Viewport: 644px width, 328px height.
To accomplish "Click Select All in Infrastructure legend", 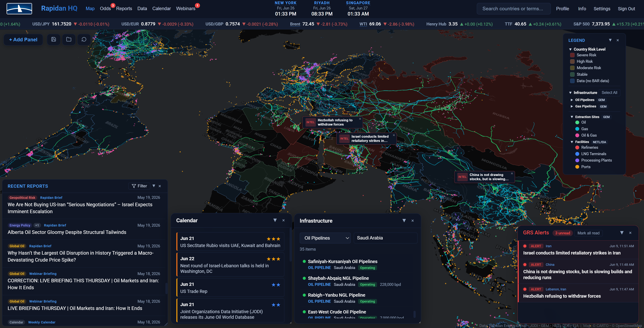I will click(609, 93).
